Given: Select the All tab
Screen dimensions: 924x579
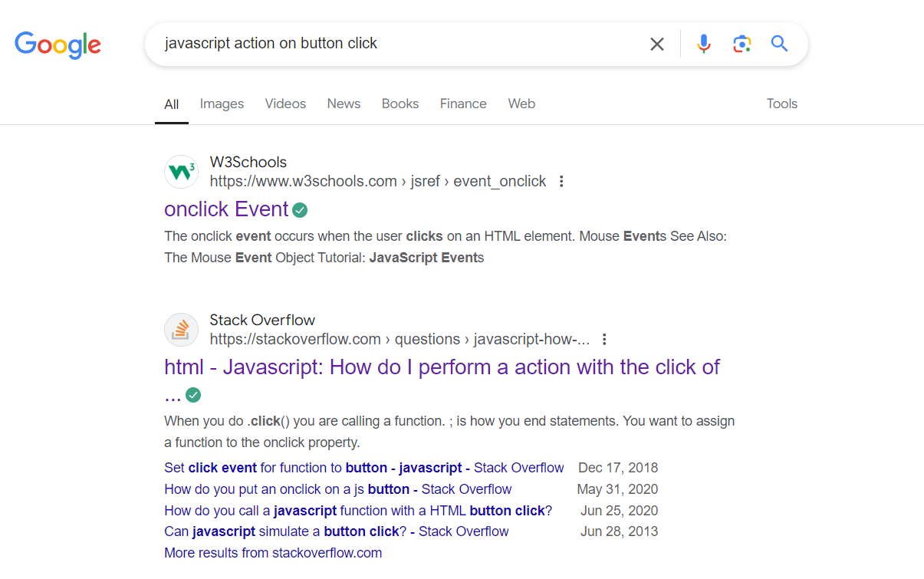Looking at the screenshot, I should 172,104.
